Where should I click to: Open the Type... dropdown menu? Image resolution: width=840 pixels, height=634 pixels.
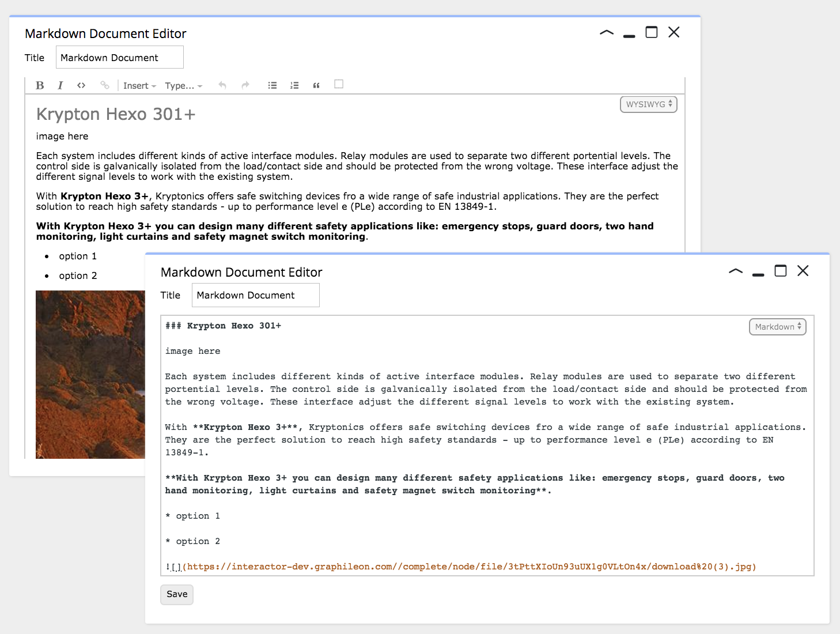pyautogui.click(x=183, y=86)
